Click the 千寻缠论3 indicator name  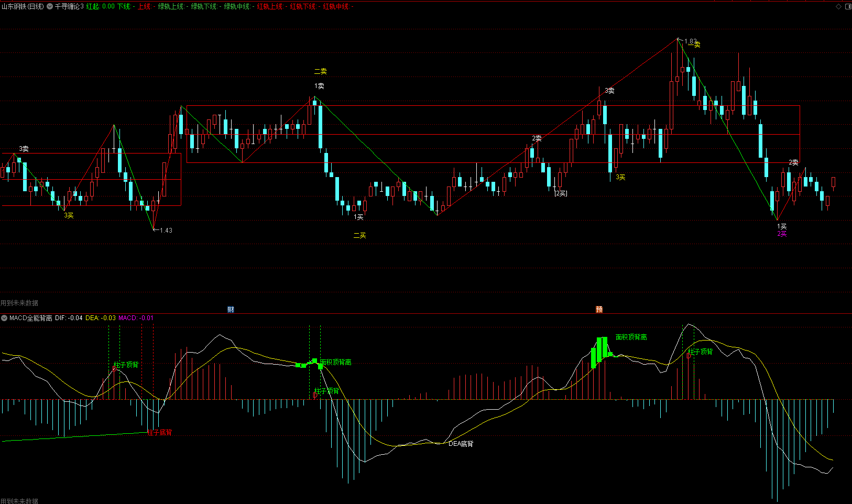tap(69, 6)
